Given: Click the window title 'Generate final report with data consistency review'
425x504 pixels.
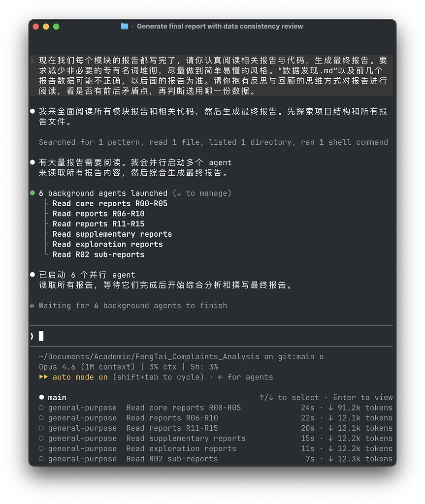Looking at the screenshot, I should (x=220, y=27).
